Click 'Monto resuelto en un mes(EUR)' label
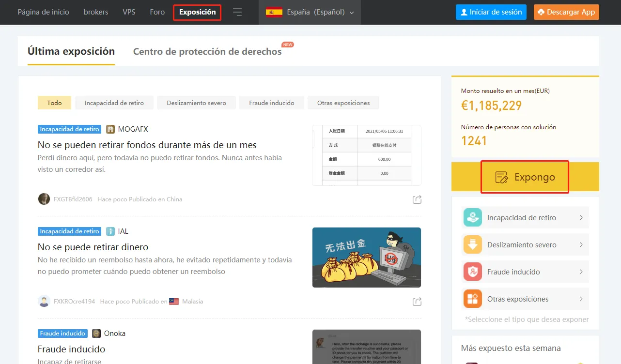This screenshot has height=364, width=621. tap(505, 91)
